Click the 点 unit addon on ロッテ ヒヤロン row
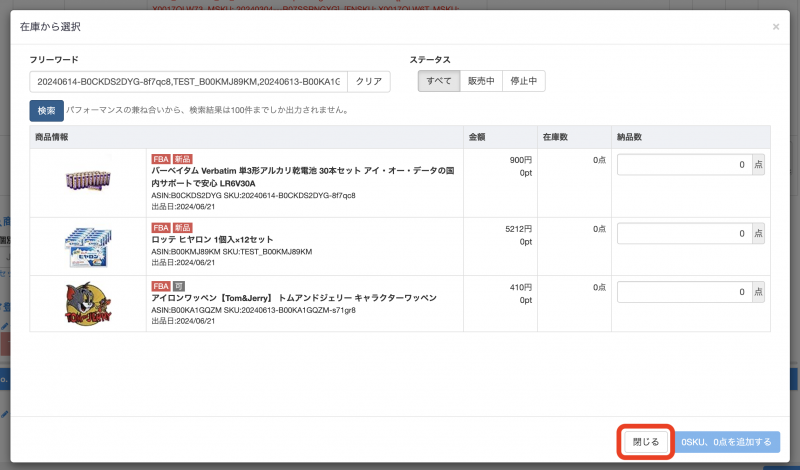This screenshot has height=470, width=800. tap(758, 234)
